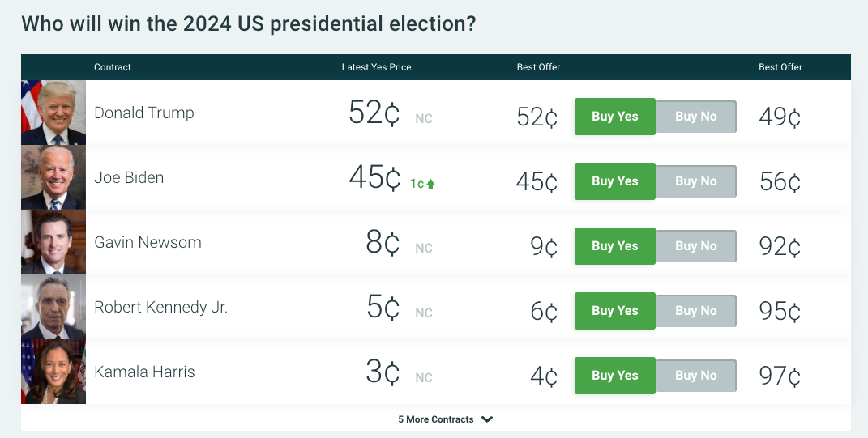Choose Buy No for Gavin Newsom

[x=695, y=246]
